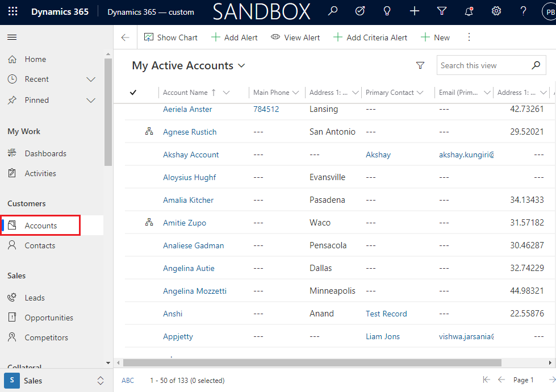Screen dimensions: 556x392
Task: Open notifications bell icon
Action: (469, 11)
